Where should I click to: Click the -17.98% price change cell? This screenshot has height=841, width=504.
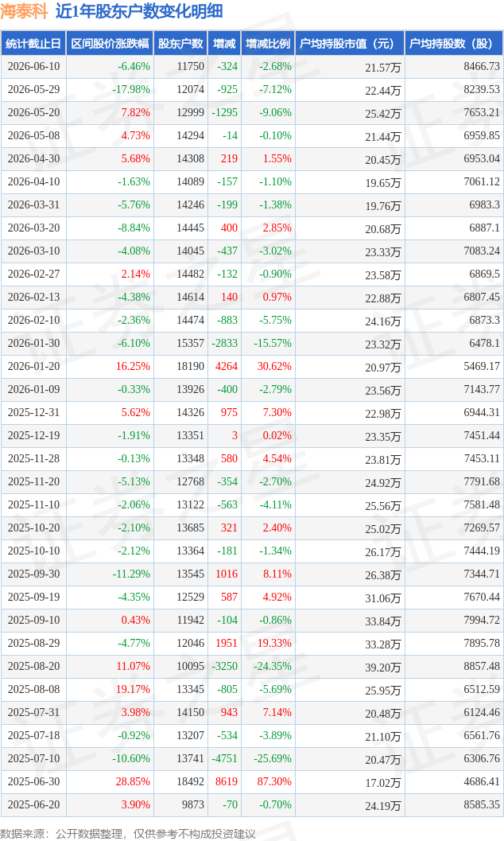130,90
